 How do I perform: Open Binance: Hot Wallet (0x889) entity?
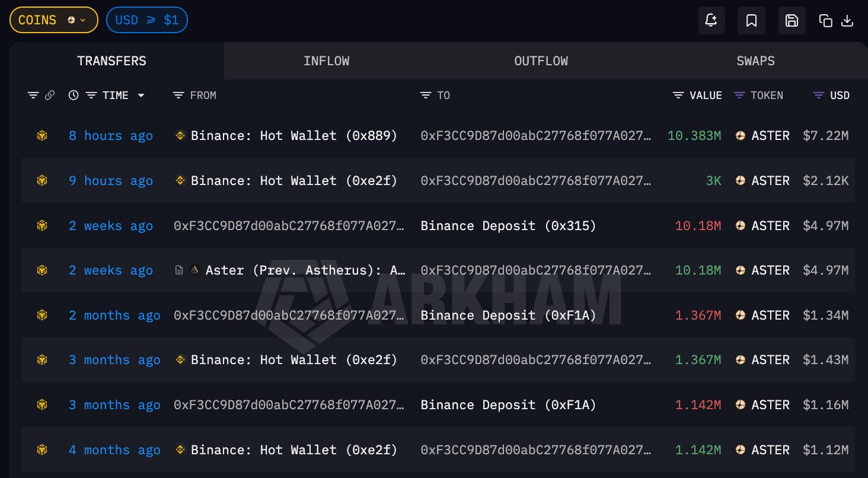click(x=294, y=136)
